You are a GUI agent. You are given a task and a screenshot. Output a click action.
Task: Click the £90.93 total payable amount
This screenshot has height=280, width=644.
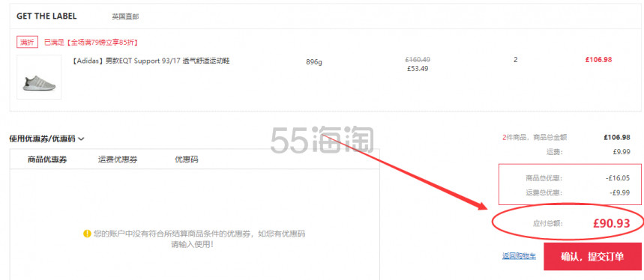pos(611,223)
